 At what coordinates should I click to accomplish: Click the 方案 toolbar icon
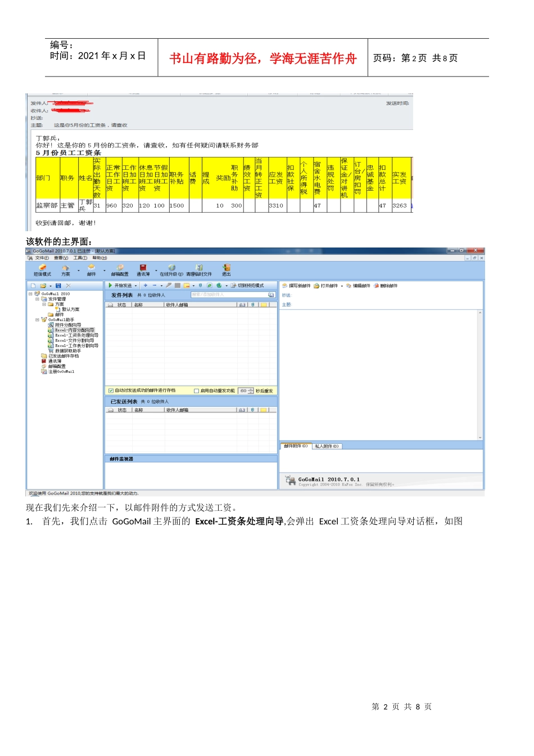66,271
